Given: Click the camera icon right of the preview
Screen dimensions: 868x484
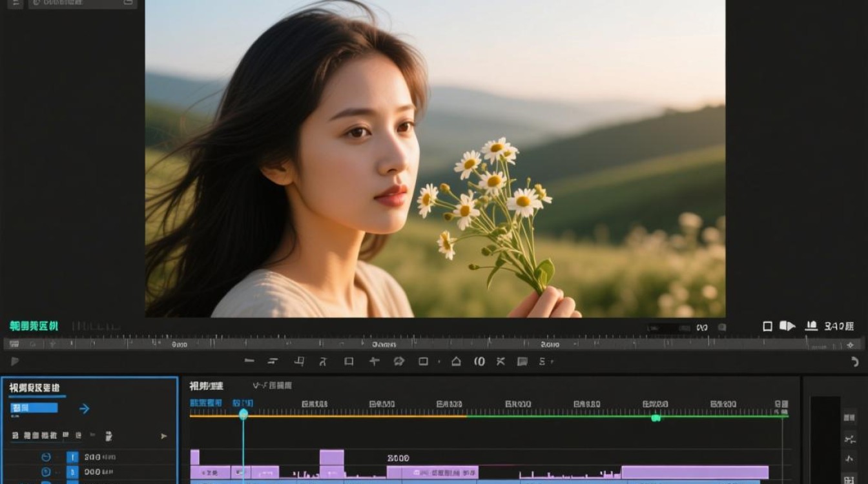Looking at the screenshot, I should coord(787,327).
